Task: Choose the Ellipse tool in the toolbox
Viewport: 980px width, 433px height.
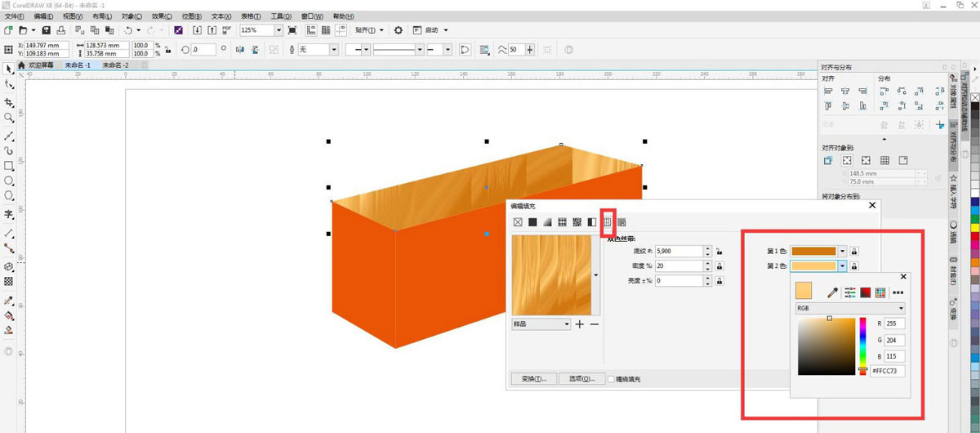Action: tap(9, 181)
